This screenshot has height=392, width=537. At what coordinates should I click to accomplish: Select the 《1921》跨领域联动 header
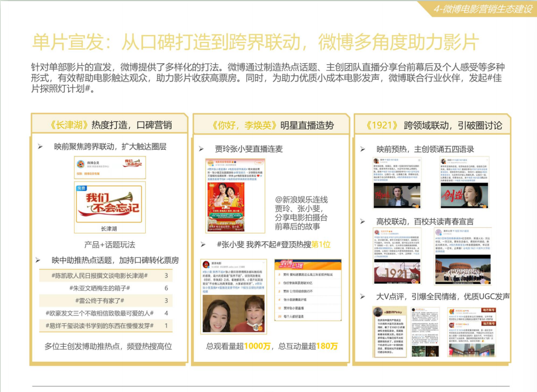[x=433, y=125]
